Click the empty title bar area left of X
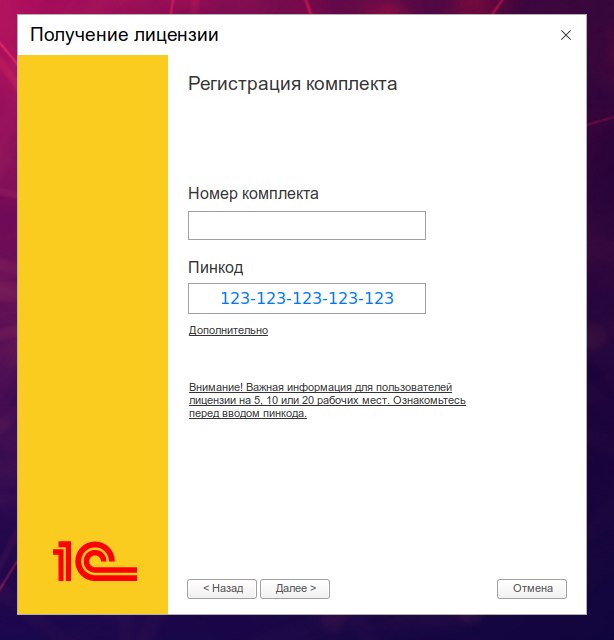 (x=388, y=35)
